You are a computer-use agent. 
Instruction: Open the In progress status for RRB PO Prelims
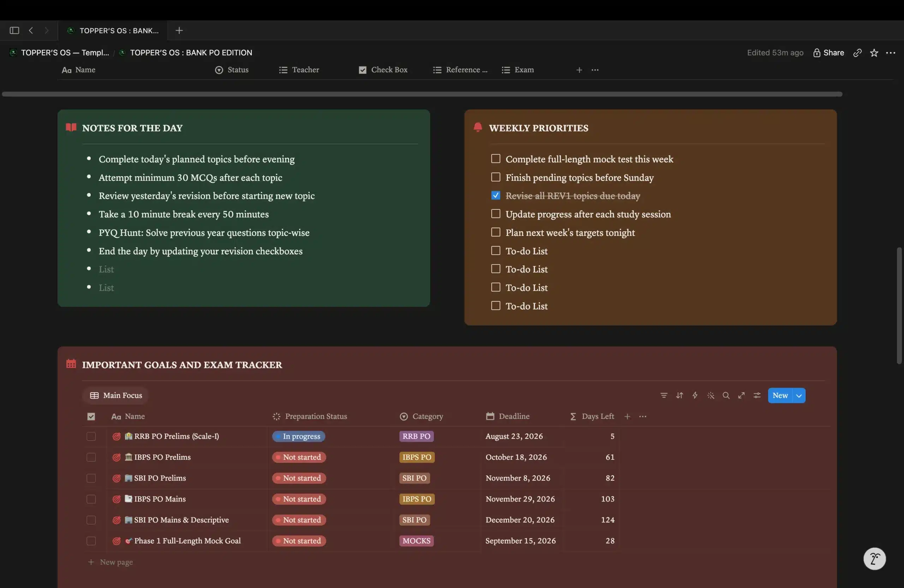tap(298, 436)
